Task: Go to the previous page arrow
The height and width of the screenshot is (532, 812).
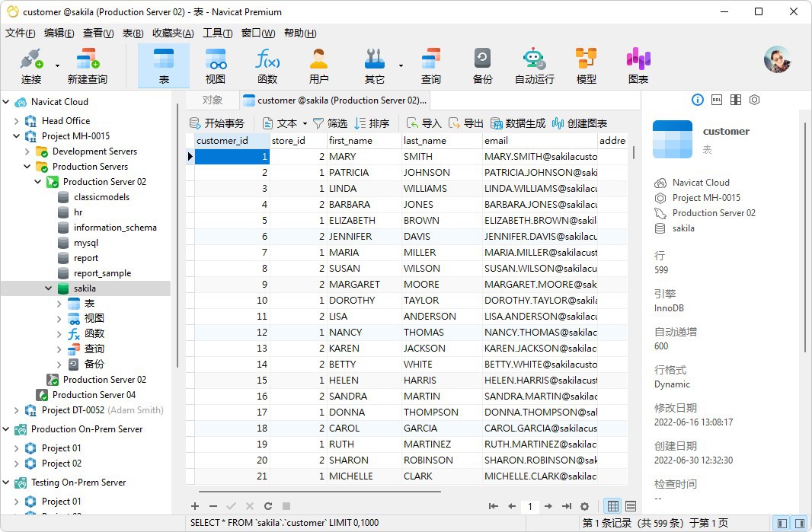Action: click(x=512, y=506)
